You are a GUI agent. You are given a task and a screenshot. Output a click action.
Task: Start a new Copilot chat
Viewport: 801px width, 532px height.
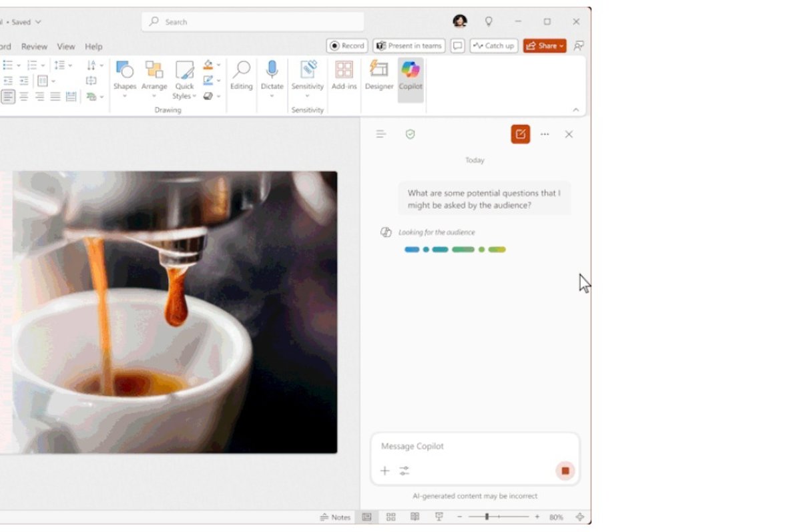pos(520,134)
